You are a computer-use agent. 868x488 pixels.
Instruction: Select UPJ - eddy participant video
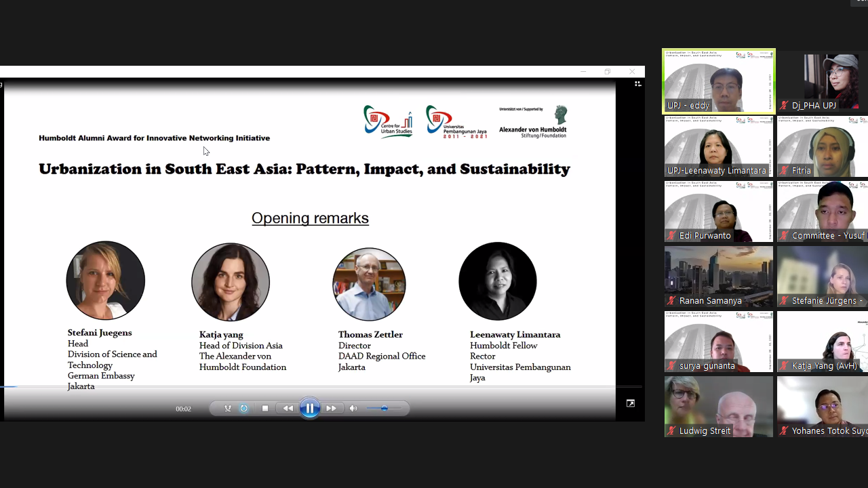(719, 81)
